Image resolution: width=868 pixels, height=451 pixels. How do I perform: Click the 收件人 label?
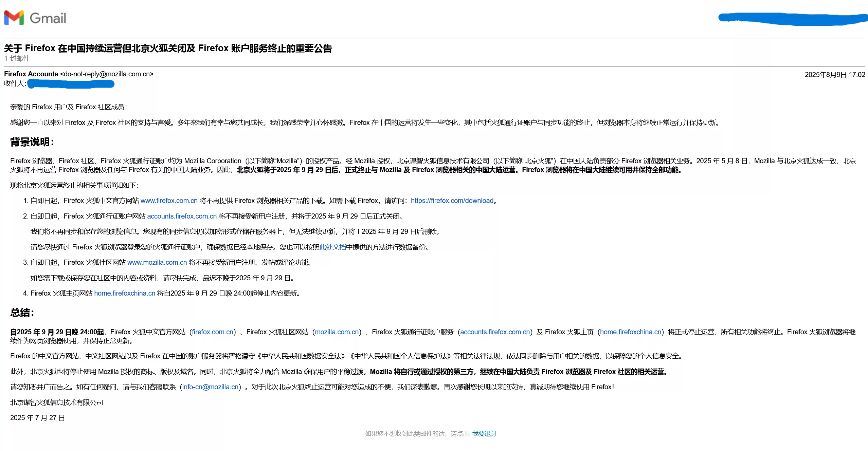[x=15, y=83]
